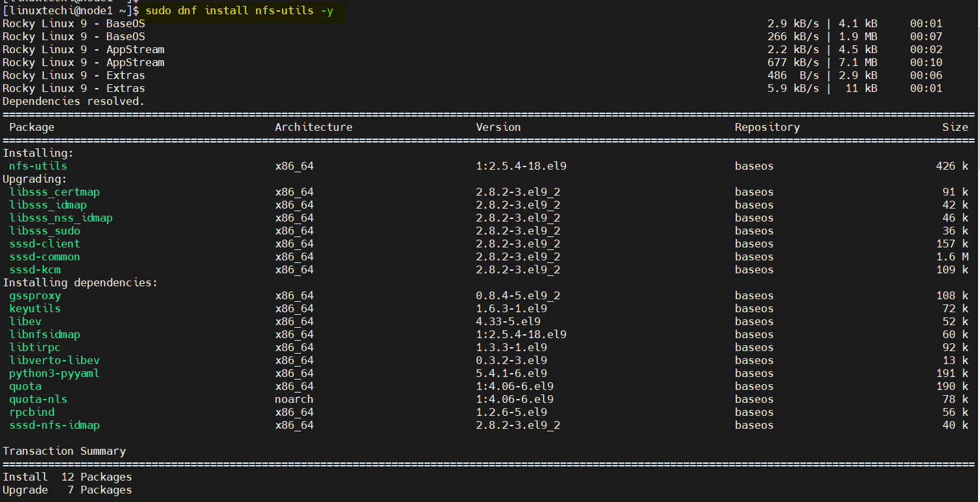The width and height of the screenshot is (980, 502).
Task: Select the 'libverto-libev' package name
Action: tap(54, 361)
